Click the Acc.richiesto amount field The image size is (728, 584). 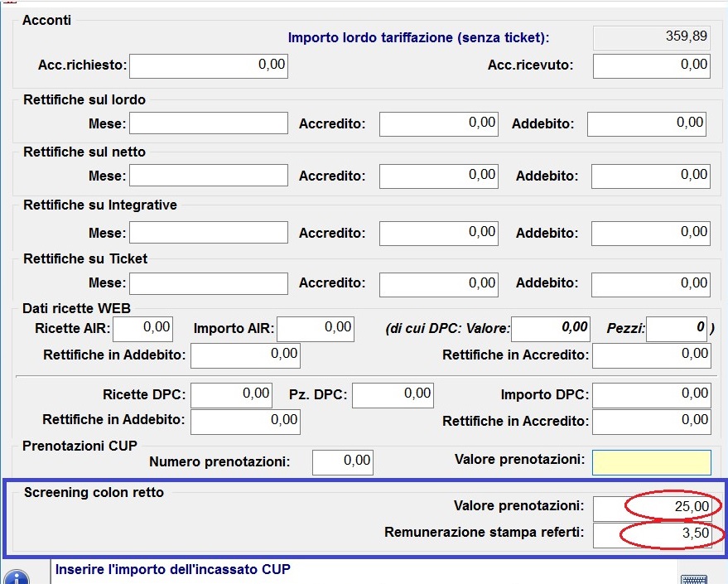pos(209,66)
